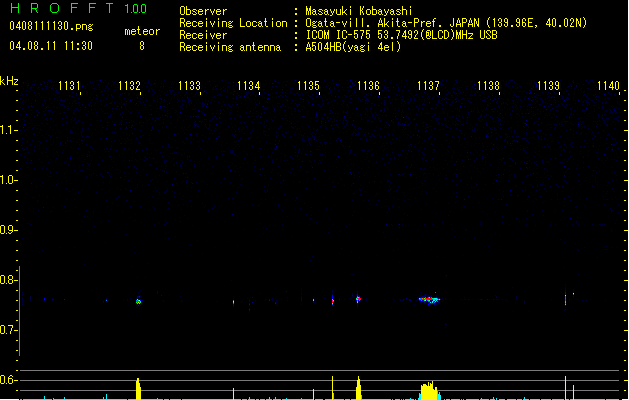Screen dimensions: 629x400
Task: Click the yellow power peak at 1132
Action: pyautogui.click(x=138, y=389)
